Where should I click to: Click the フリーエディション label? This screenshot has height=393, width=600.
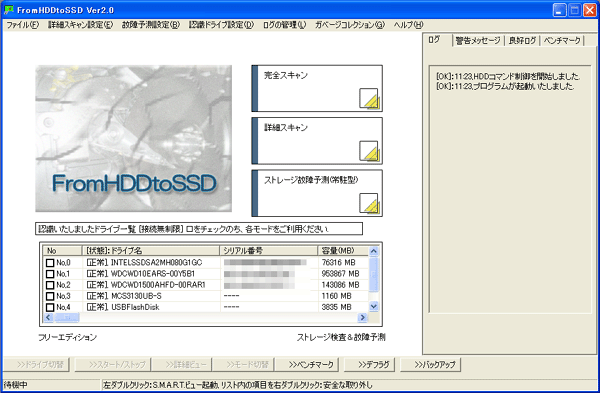67,338
